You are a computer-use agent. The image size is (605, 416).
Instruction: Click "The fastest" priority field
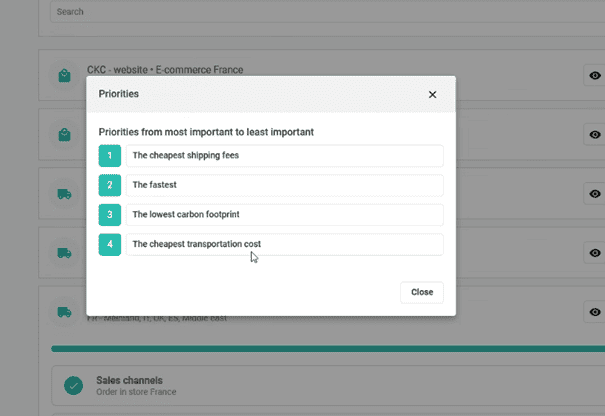click(285, 185)
